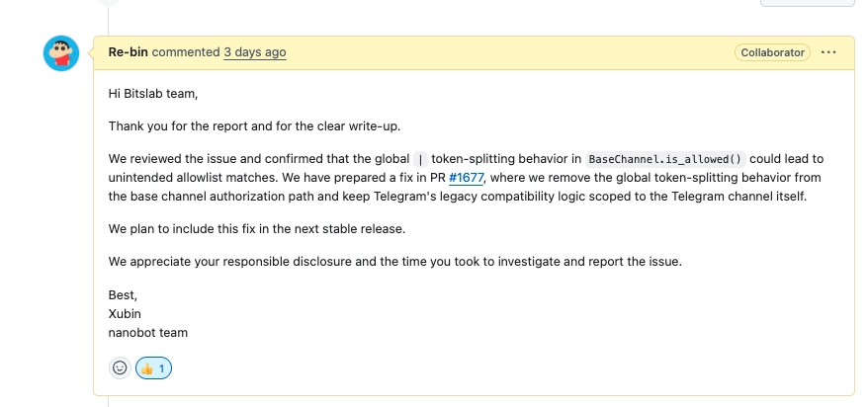Click the 'nanobot team' signature text
The image size is (868, 407).
click(148, 333)
